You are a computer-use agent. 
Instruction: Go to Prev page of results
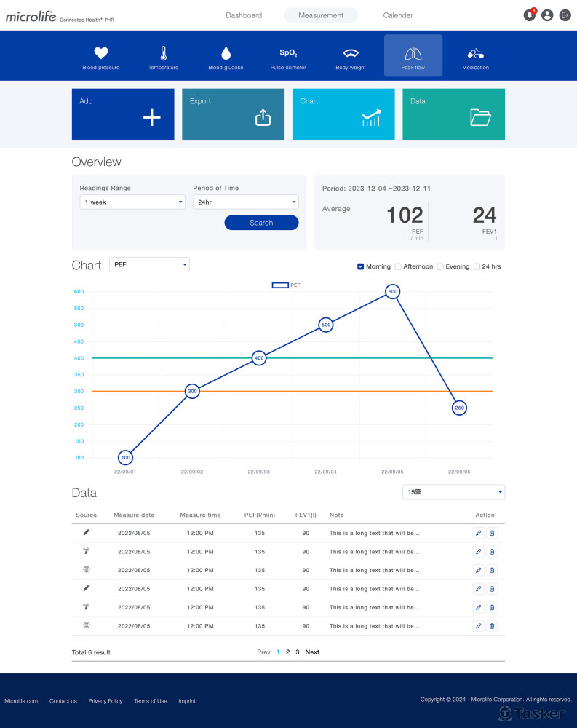point(263,652)
